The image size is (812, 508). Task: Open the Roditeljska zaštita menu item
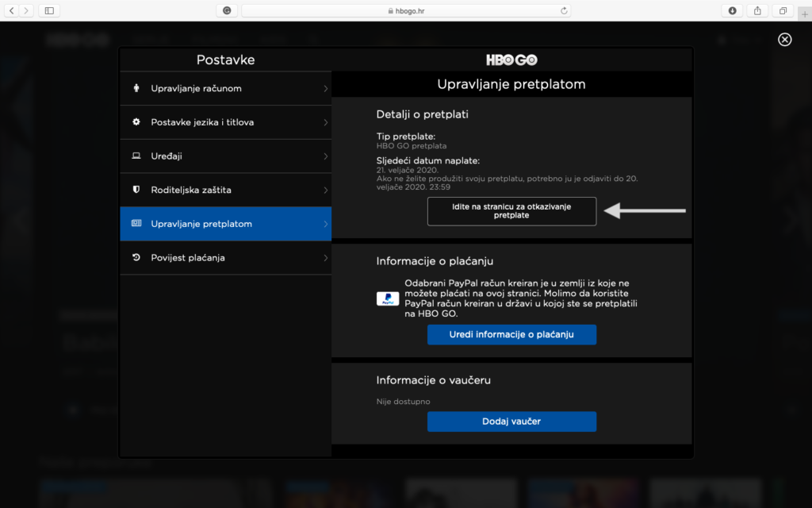point(225,190)
